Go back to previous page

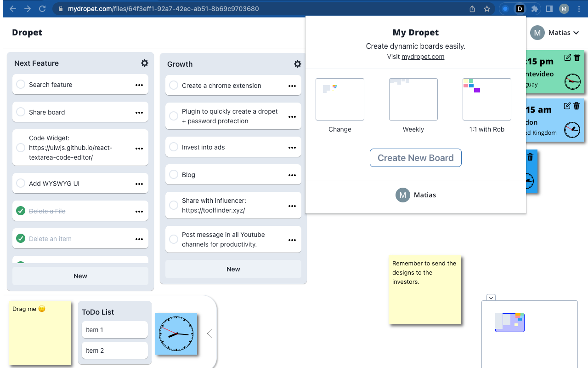(x=12, y=9)
